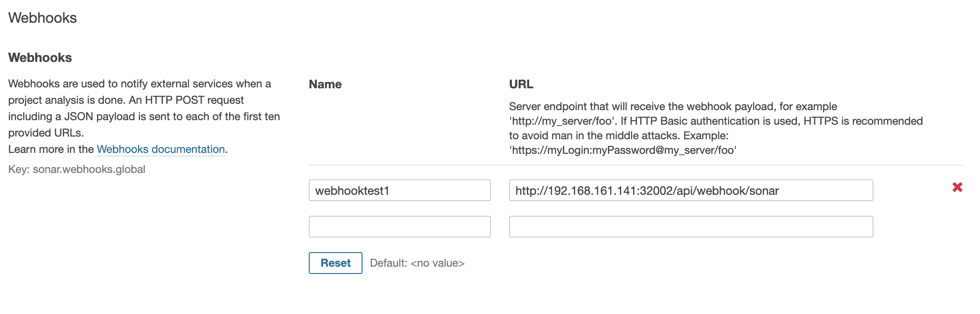The height and width of the screenshot is (314, 980).
Task: Click the Learn more in the sentence text
Action: click(x=51, y=149)
